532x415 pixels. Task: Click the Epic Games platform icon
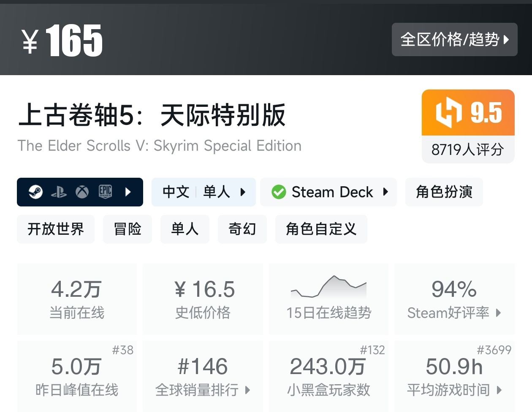(x=105, y=192)
